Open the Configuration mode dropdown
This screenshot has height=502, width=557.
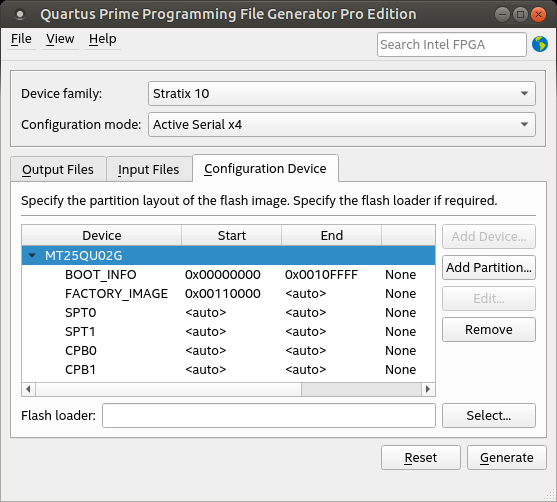[342, 124]
